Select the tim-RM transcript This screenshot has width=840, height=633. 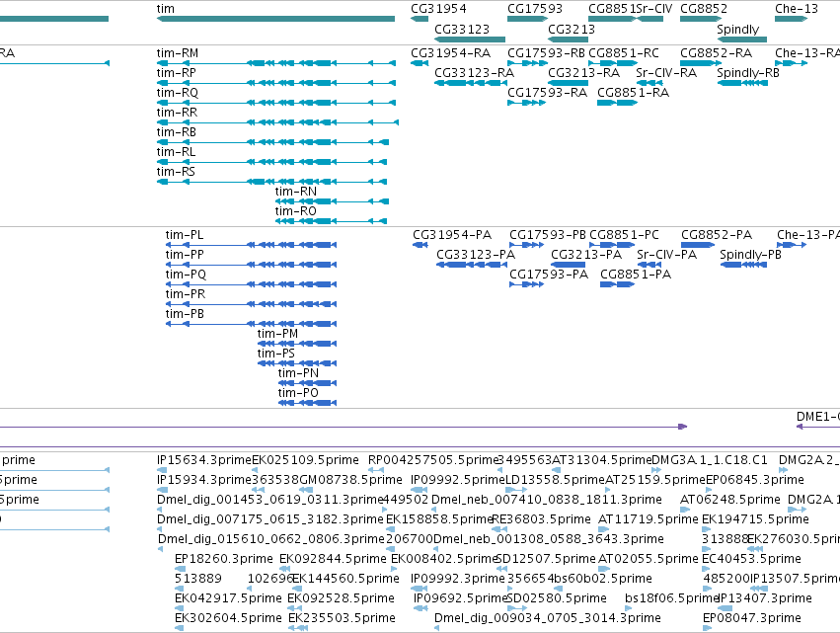click(x=276, y=63)
